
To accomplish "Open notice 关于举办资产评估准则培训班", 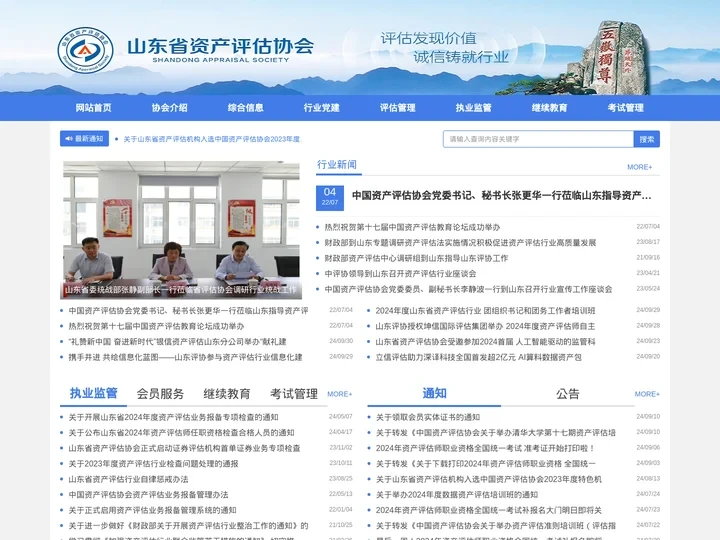I will click(495, 526).
